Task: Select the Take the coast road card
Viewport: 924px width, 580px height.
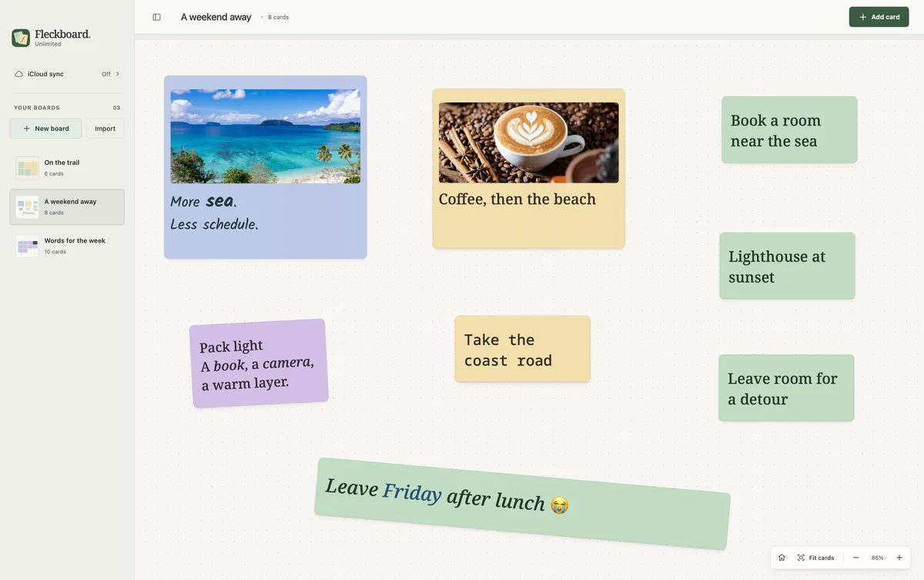Action: coord(523,349)
